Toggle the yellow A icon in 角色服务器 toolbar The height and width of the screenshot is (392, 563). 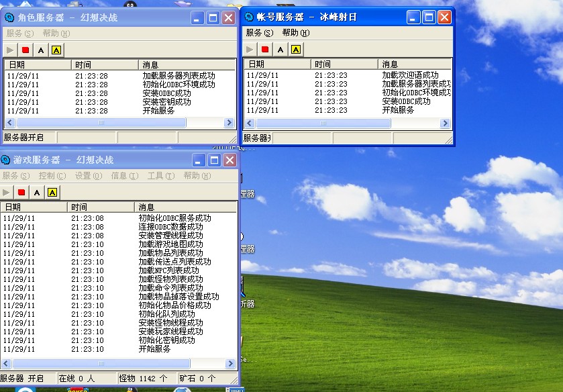(56, 50)
